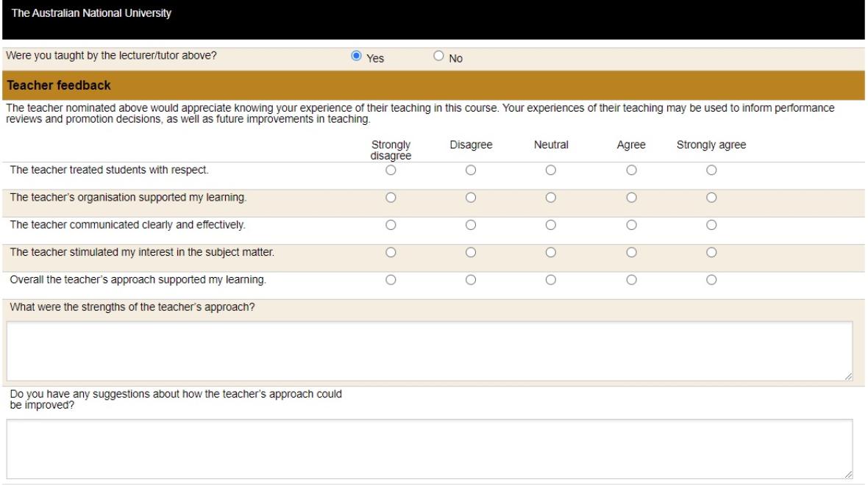
Task: Click the Strongly agree column header
Action: point(711,145)
